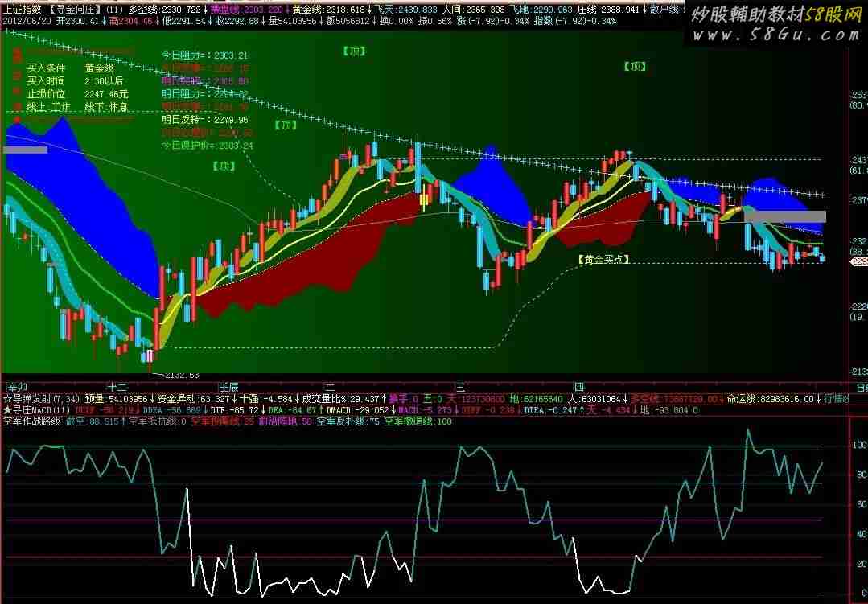
Task: Click the 成交量比%:29.437 value
Action: tap(341, 399)
